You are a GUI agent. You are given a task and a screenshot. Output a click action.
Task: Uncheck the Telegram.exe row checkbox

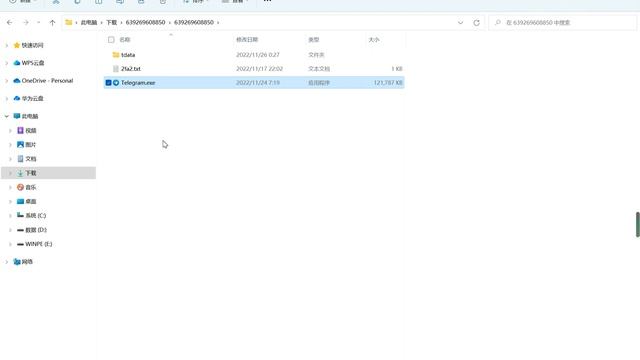point(108,82)
